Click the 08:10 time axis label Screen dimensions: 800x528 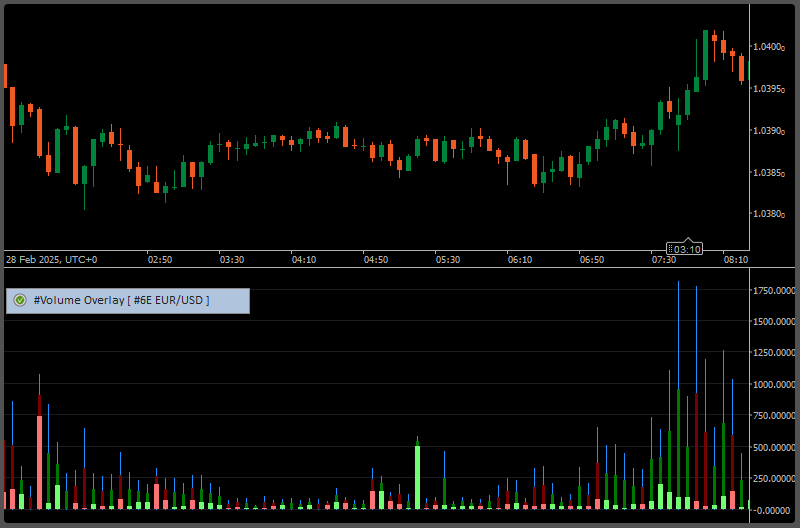click(x=735, y=260)
